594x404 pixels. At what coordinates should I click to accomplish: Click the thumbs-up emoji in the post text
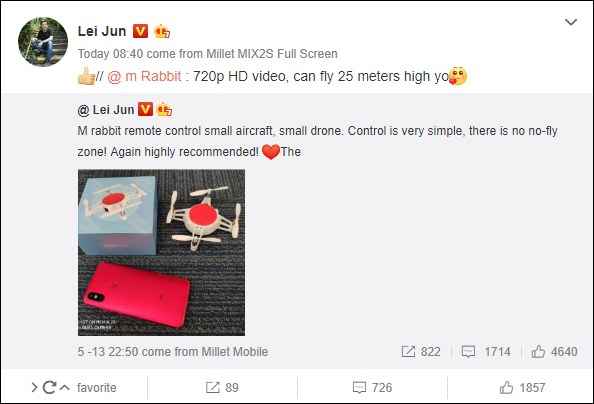[x=86, y=76]
